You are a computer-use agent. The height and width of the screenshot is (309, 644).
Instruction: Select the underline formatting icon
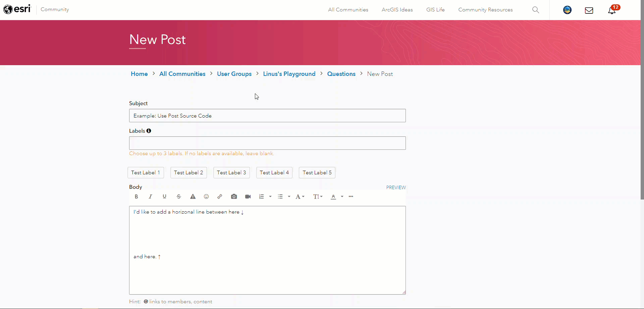[165, 196]
